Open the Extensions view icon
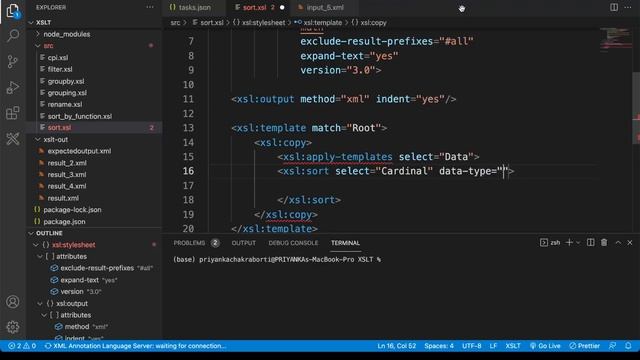Viewport: 640px width, 360px height. pyautogui.click(x=13, y=113)
